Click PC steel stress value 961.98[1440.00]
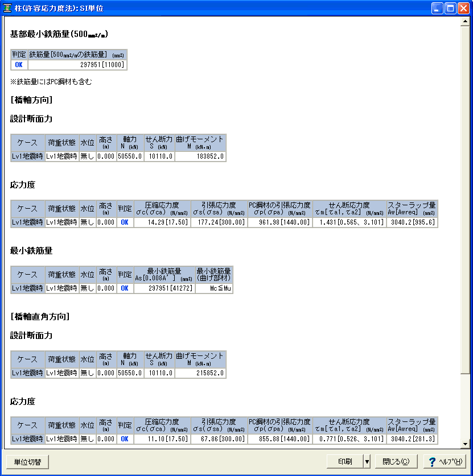 pyautogui.click(x=280, y=222)
